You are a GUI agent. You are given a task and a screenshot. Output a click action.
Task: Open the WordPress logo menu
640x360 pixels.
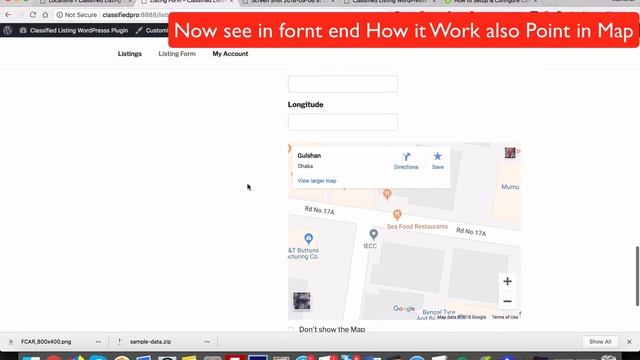[x=8, y=30]
